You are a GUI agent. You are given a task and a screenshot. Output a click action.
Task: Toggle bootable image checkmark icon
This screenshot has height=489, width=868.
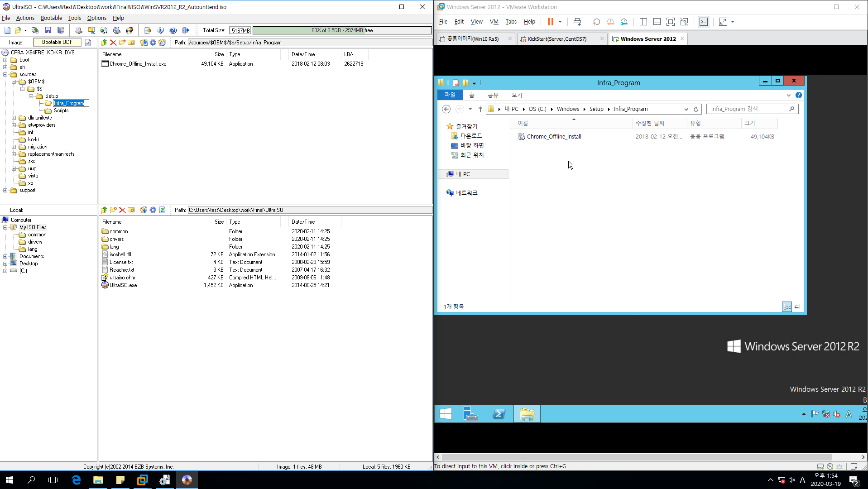[88, 43]
